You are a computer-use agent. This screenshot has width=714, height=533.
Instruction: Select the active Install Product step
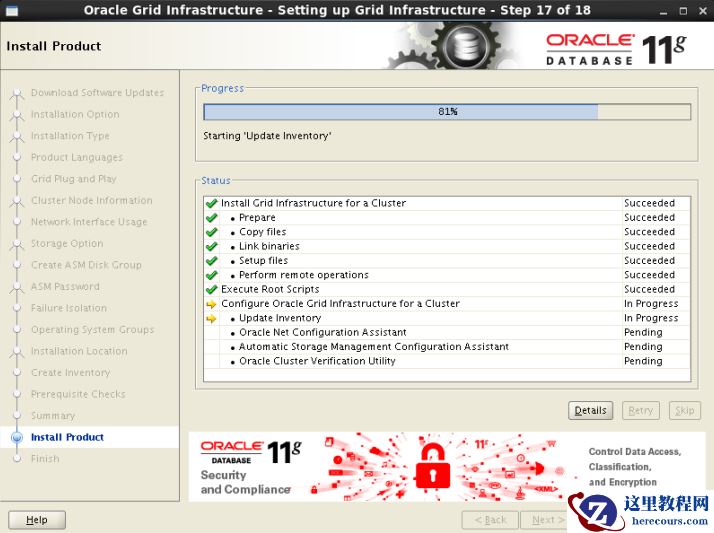[x=67, y=437]
